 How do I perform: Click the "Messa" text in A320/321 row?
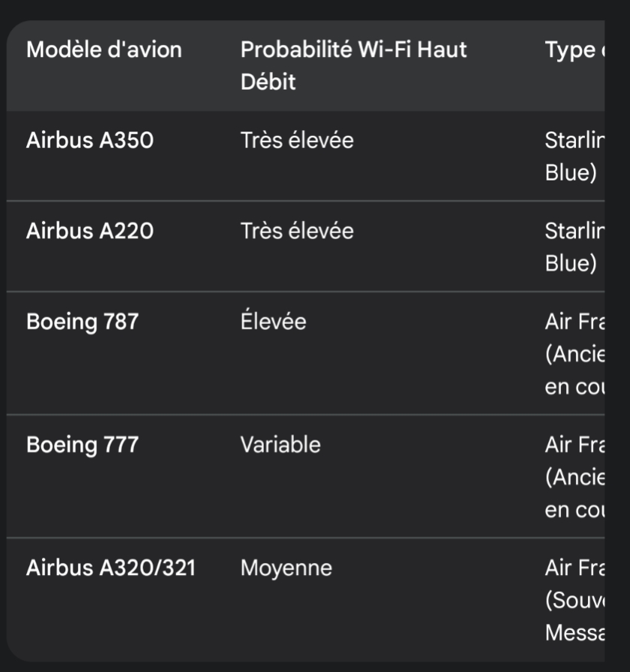tap(574, 633)
